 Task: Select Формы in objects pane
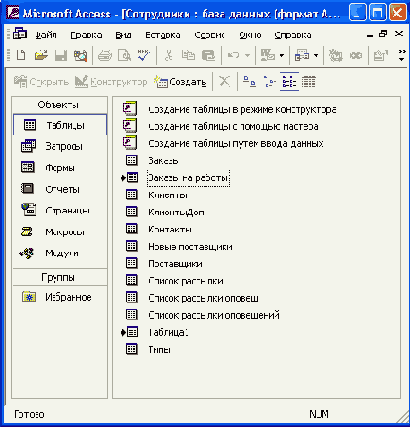[x=60, y=167]
